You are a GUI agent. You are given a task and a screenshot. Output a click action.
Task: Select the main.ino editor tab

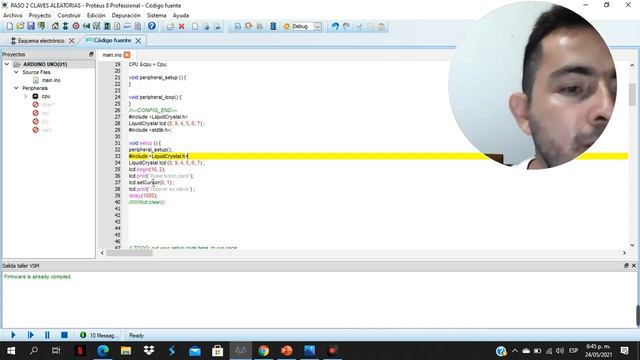112,55
